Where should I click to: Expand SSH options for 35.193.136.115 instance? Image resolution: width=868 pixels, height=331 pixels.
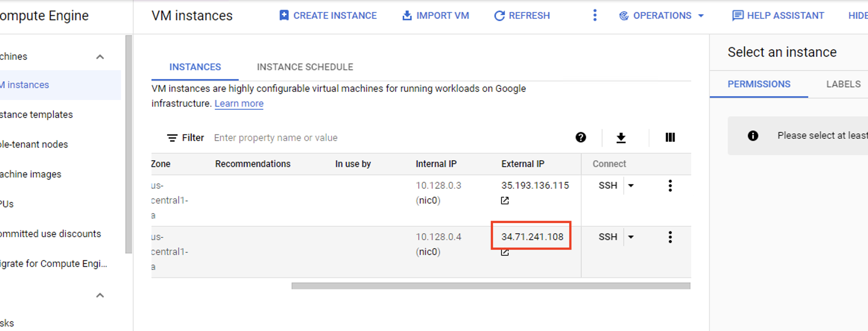click(631, 186)
